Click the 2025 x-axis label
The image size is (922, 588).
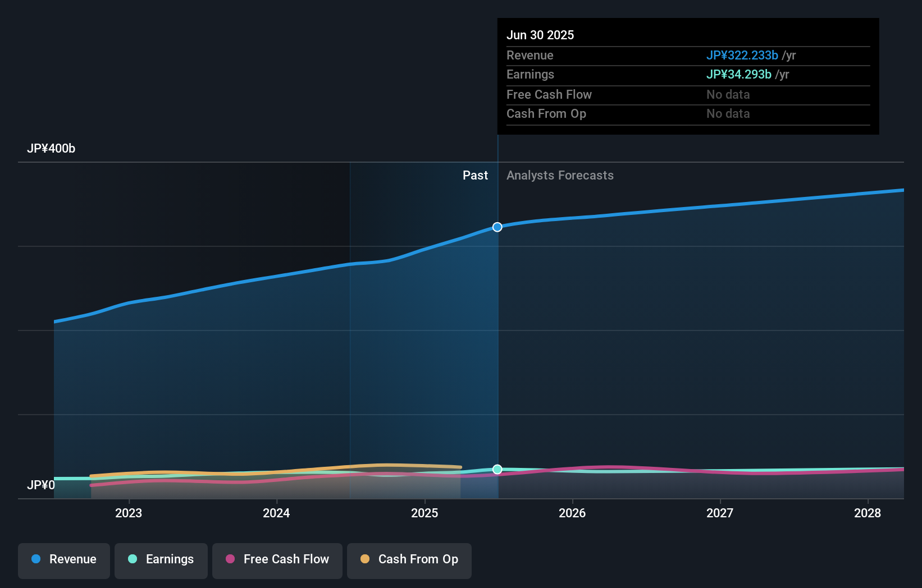point(425,513)
